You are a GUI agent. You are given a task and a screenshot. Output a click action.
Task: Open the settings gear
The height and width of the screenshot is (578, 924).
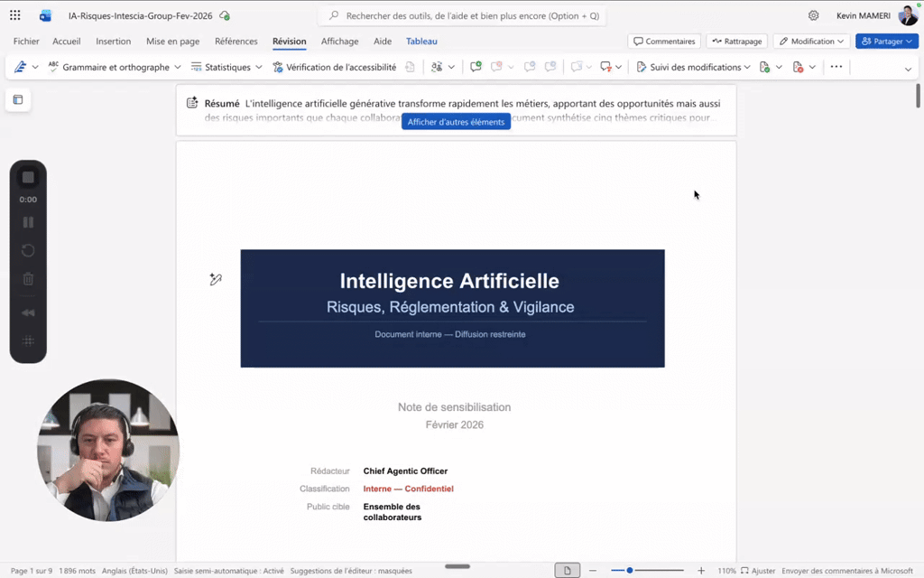[813, 16]
